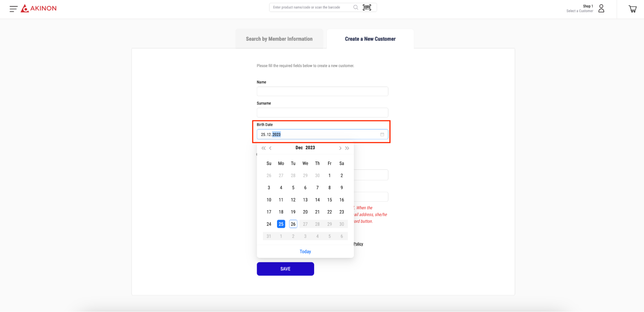Click the barcode scanner icon
This screenshot has width=644, height=312.
pos(367,7)
